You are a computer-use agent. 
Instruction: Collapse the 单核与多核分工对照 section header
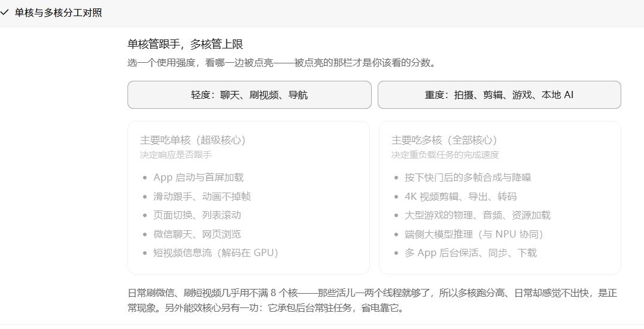[x=322, y=13]
